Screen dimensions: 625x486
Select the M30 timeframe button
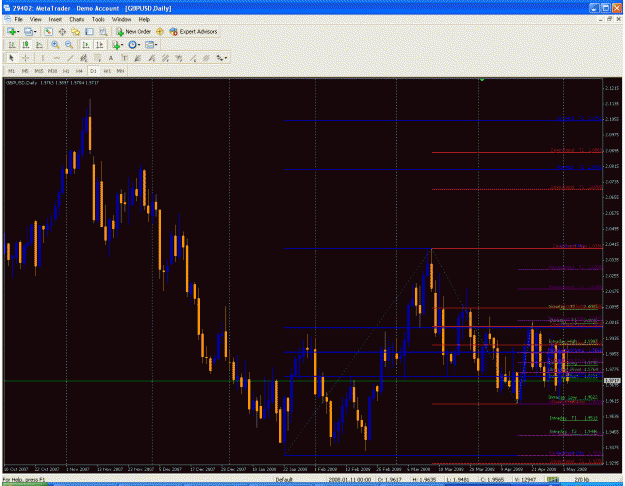click(x=52, y=71)
